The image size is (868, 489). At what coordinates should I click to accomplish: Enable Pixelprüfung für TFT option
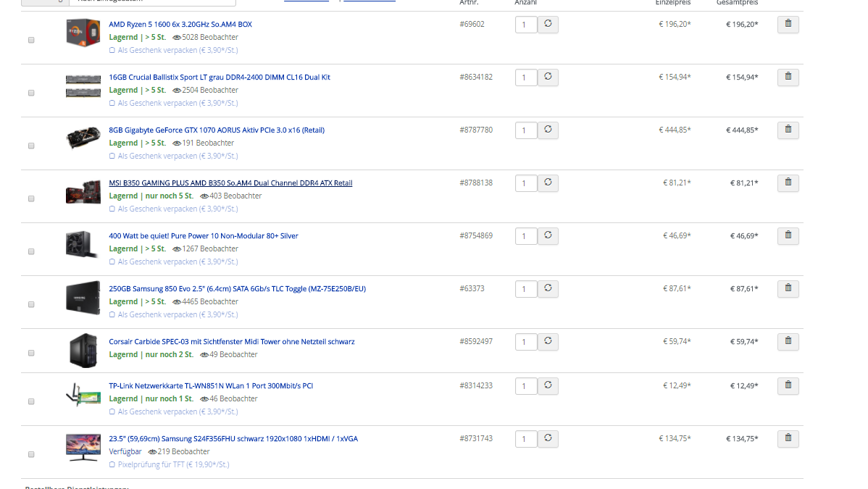coord(112,464)
